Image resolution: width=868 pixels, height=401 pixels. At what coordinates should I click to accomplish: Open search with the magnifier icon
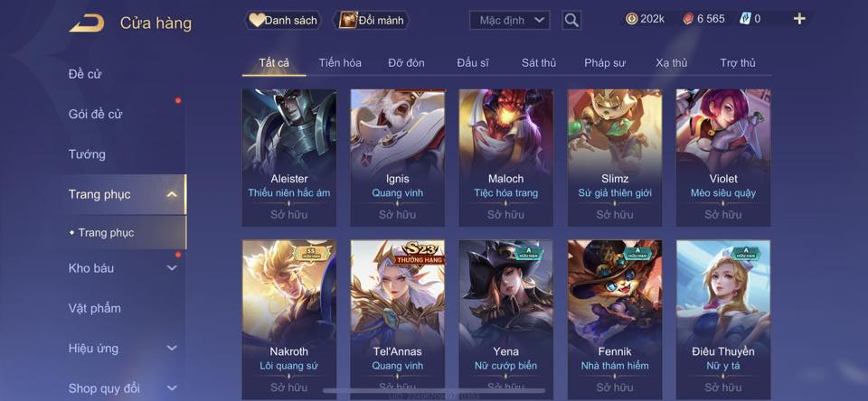[x=571, y=21]
